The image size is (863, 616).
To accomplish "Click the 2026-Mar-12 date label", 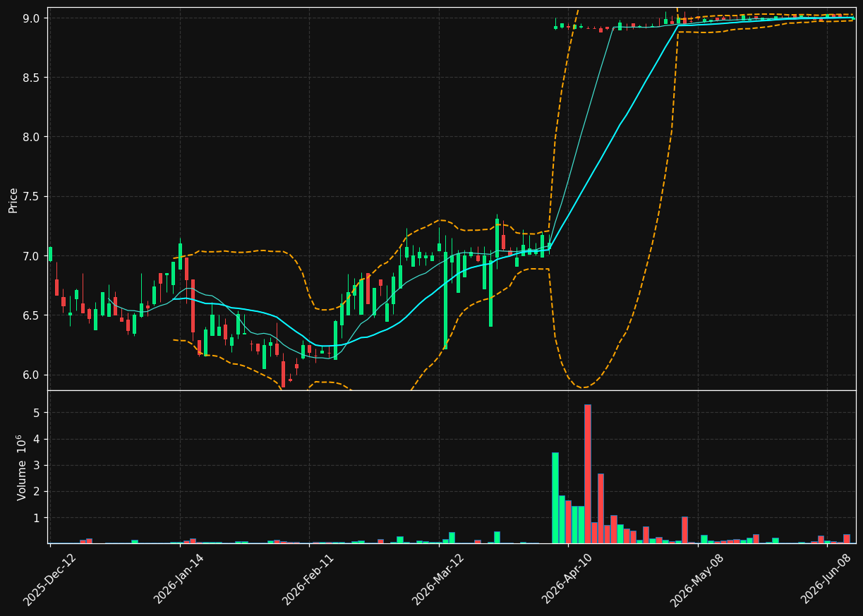I will pyautogui.click(x=438, y=579).
